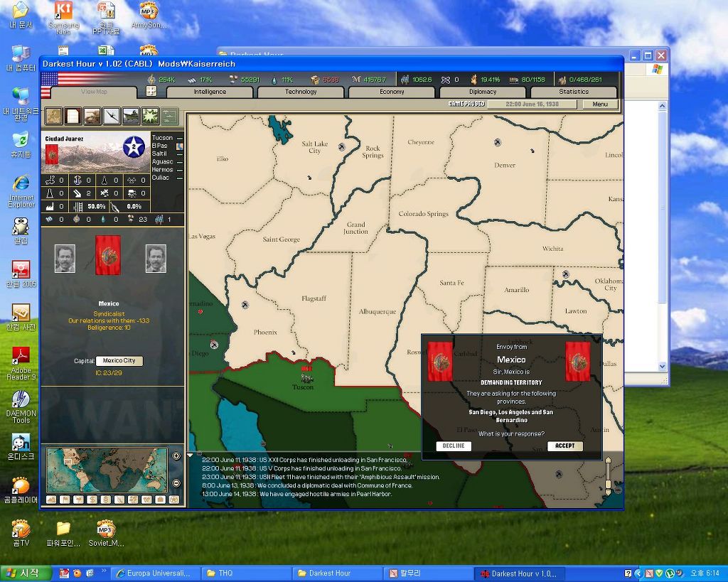The height and width of the screenshot is (582, 728).
Task: Open the Darkest Hour folder taskbar item
Action: click(338, 573)
